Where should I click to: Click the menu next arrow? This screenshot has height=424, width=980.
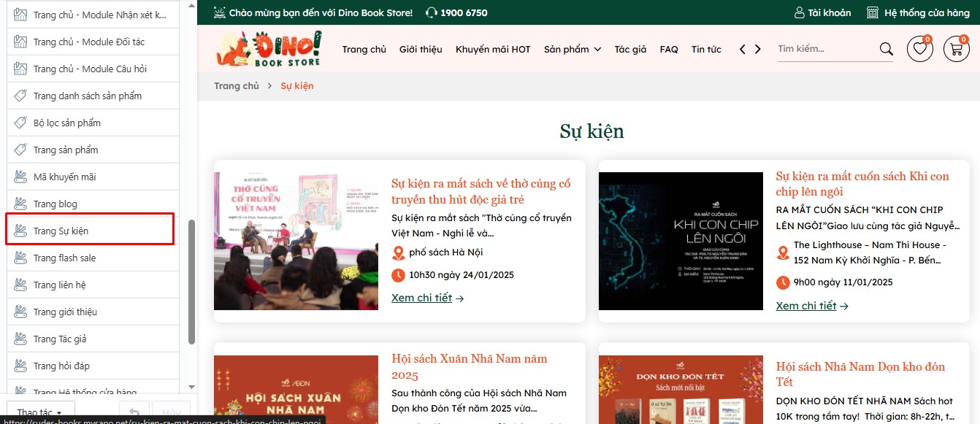click(x=758, y=50)
